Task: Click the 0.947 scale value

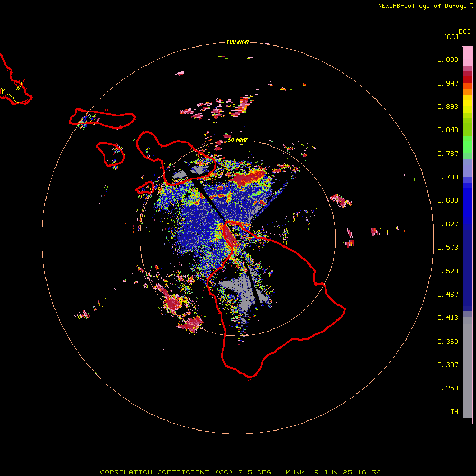Action: [448, 83]
